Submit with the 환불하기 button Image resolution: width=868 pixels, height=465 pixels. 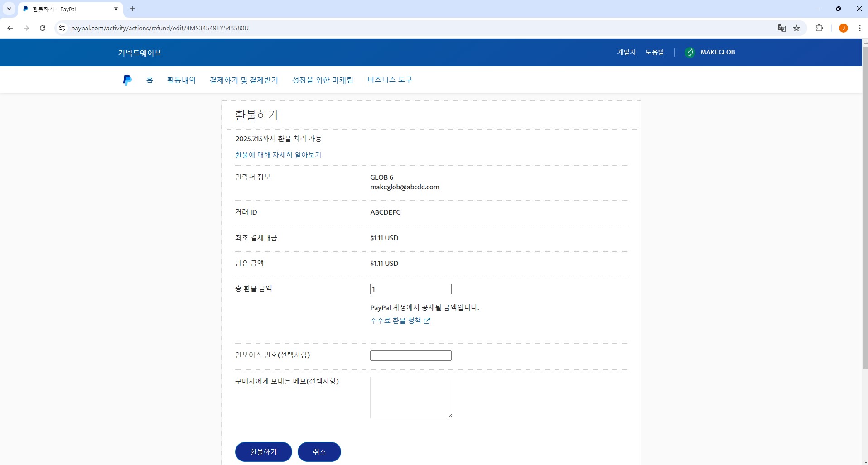[x=263, y=452]
